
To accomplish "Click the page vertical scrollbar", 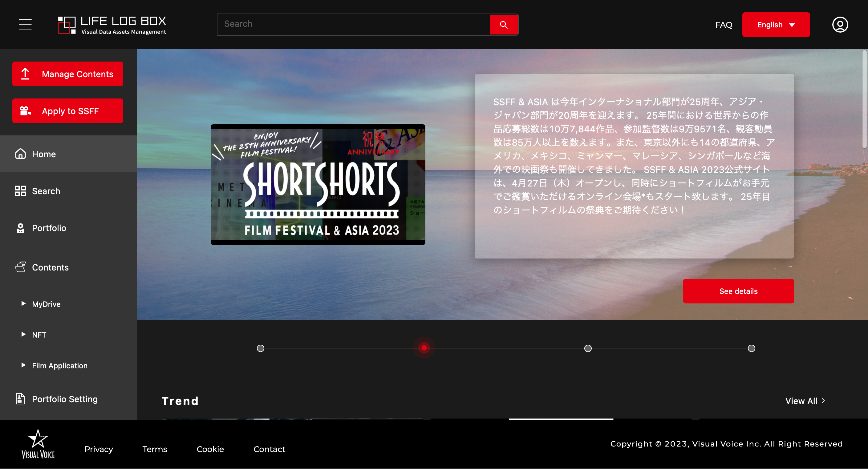I will [x=865, y=99].
